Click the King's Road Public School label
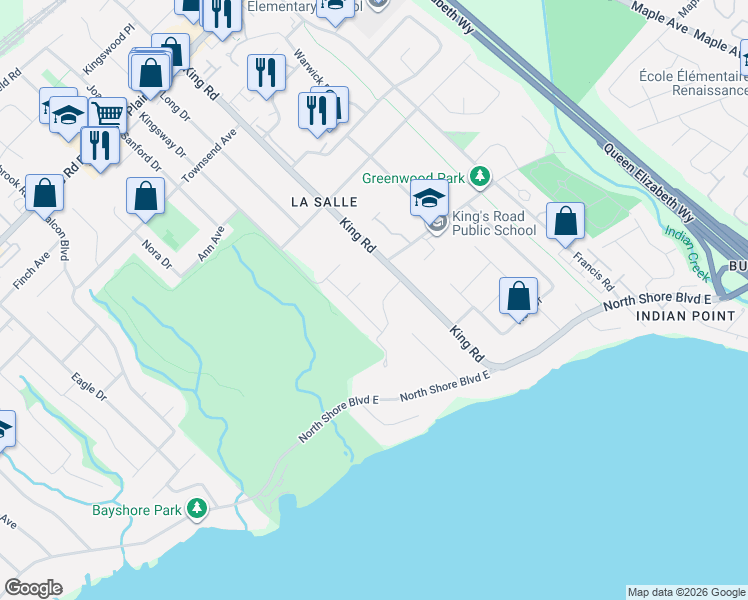748x600 pixels. click(x=494, y=223)
